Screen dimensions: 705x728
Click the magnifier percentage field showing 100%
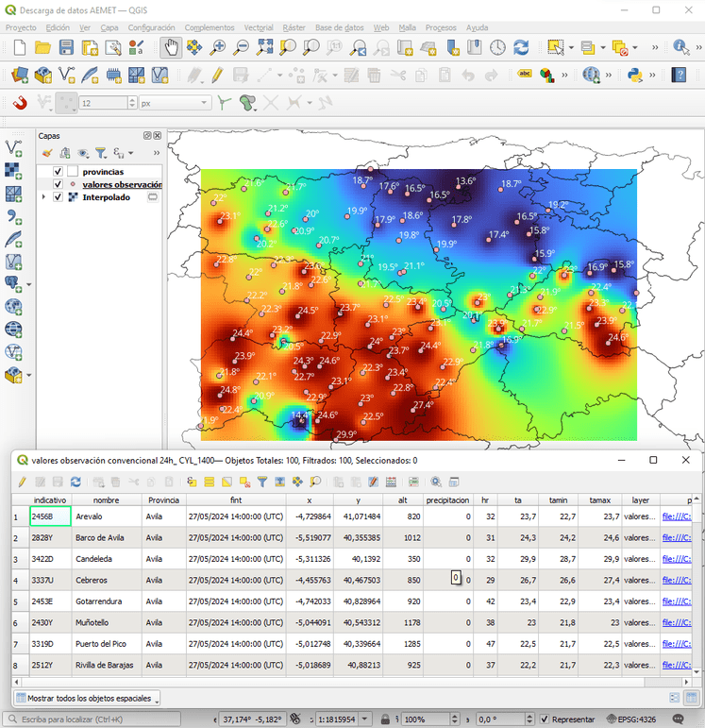pos(425,720)
